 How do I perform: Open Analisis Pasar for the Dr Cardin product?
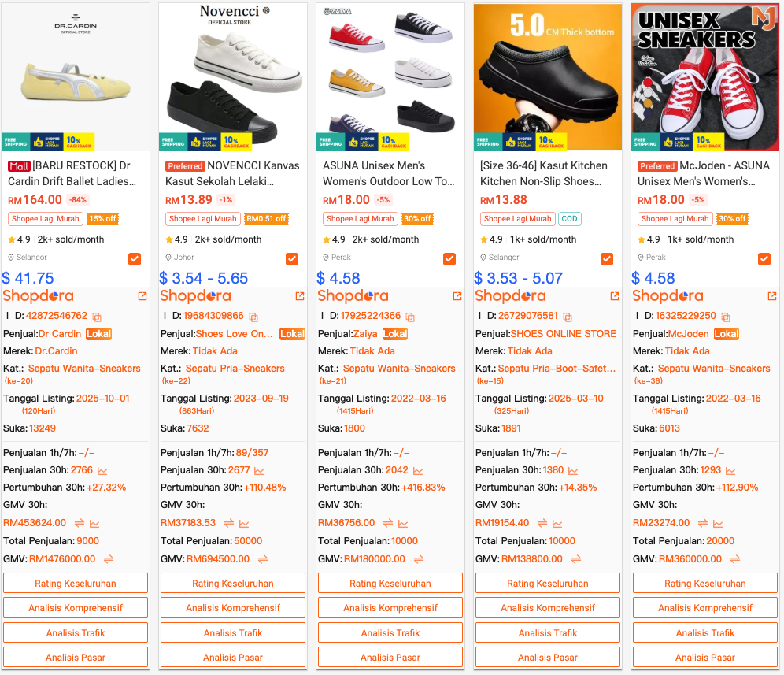(x=76, y=657)
